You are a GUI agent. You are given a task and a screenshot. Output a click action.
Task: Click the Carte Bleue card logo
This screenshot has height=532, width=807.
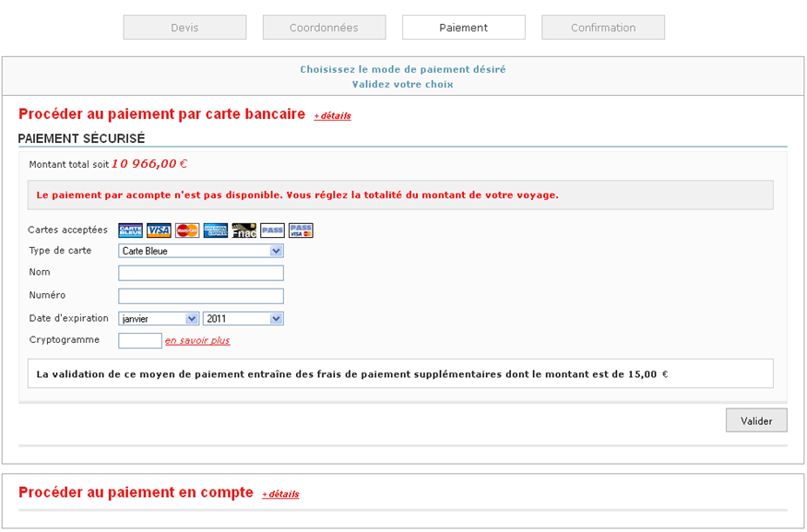[x=130, y=231]
